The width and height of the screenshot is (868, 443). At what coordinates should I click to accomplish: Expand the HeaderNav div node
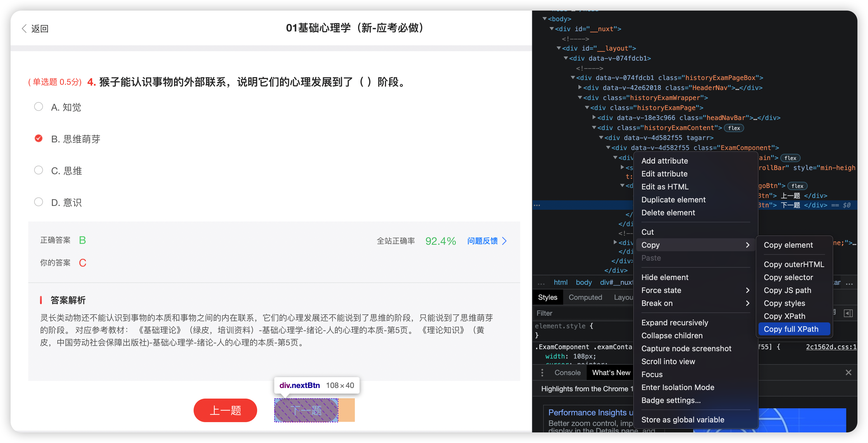point(580,88)
